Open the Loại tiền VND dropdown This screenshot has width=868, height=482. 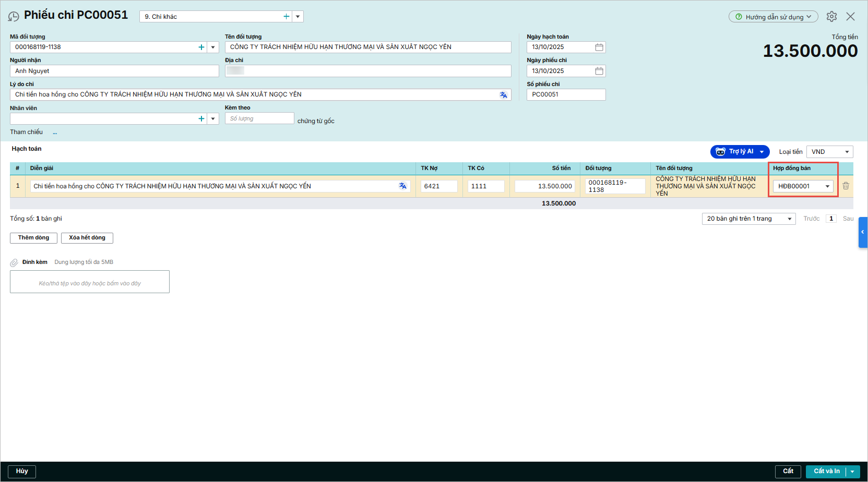[x=847, y=152]
